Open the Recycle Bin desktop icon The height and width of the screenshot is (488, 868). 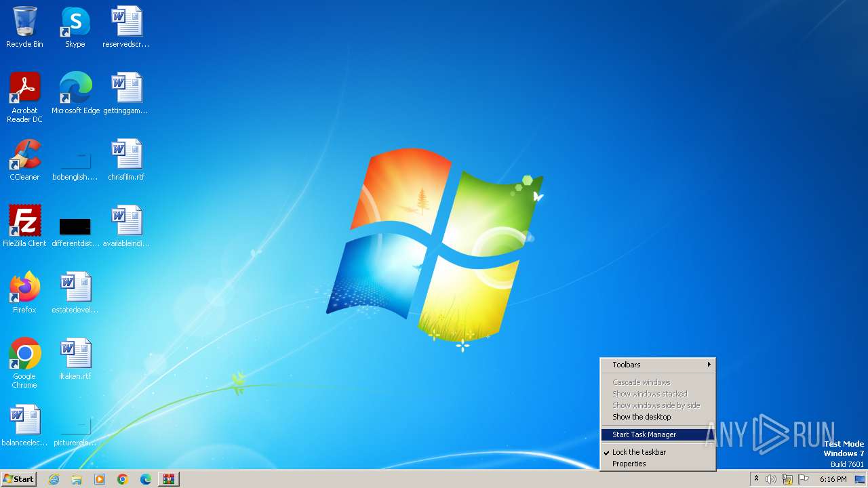click(x=24, y=27)
